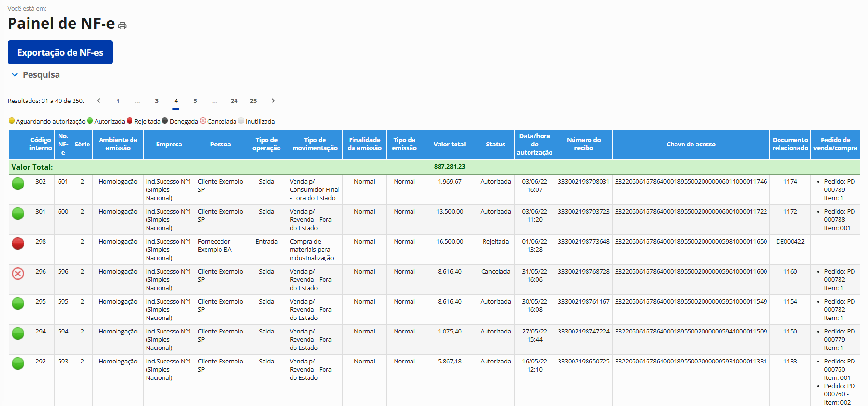Image resolution: width=868 pixels, height=406 pixels.
Task: Click green status icon for NF-e 601
Action: point(18,184)
